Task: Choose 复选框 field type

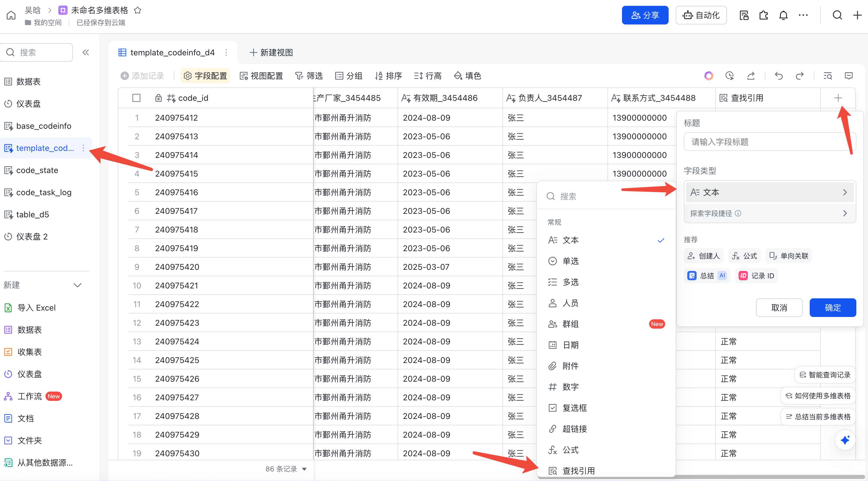Action: (x=606, y=408)
